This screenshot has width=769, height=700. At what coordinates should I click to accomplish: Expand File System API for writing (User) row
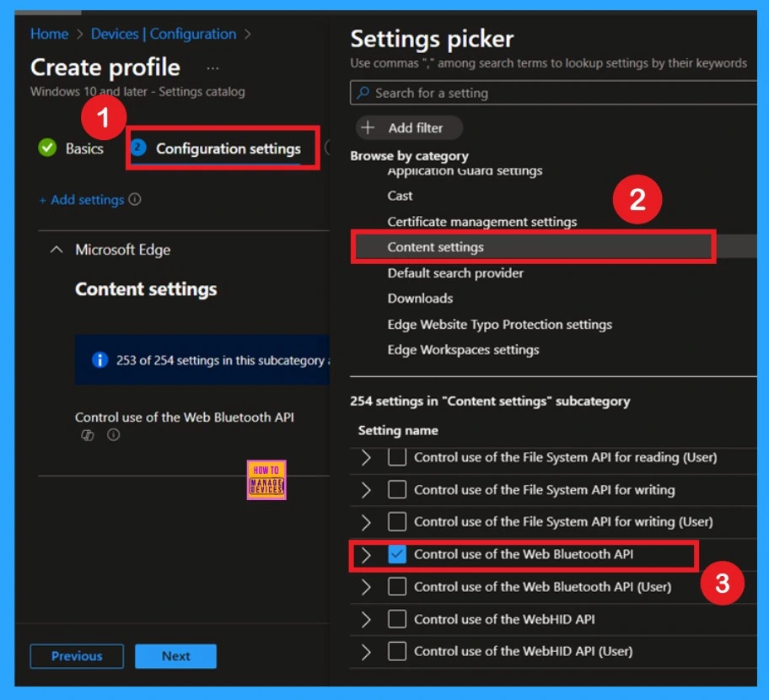point(366,522)
